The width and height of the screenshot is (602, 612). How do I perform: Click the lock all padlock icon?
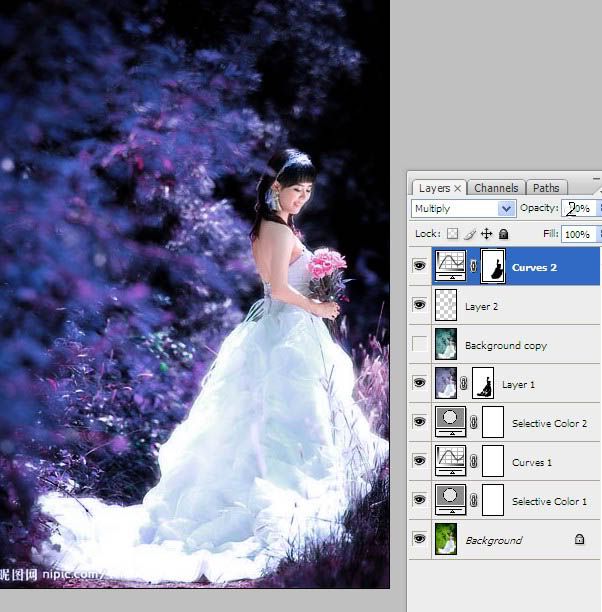(x=503, y=234)
